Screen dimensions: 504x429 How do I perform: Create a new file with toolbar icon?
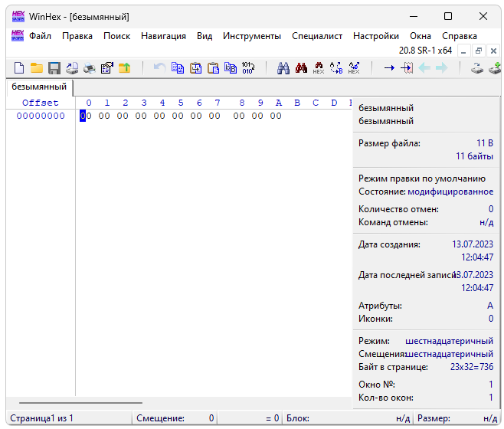(19, 68)
